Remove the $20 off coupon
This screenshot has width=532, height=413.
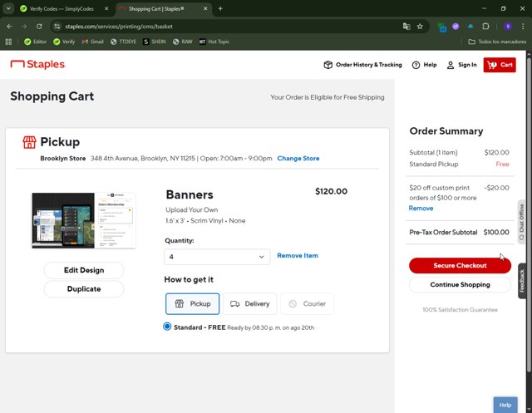[x=421, y=209]
